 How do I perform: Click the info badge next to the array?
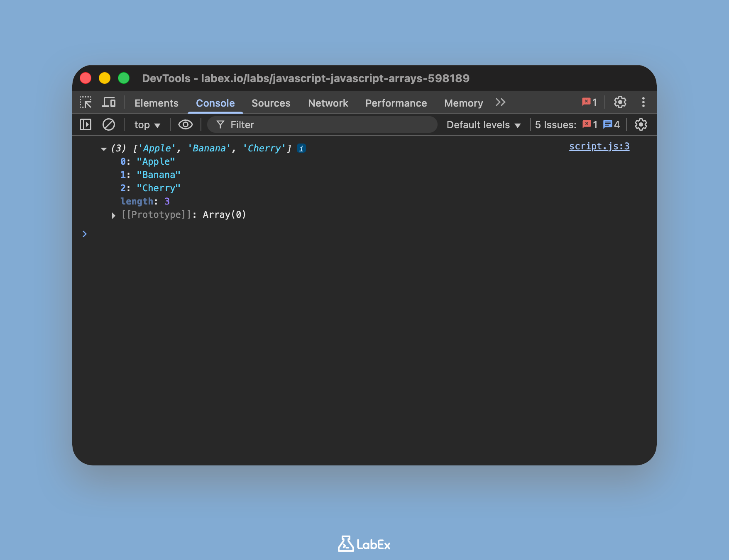[301, 148]
